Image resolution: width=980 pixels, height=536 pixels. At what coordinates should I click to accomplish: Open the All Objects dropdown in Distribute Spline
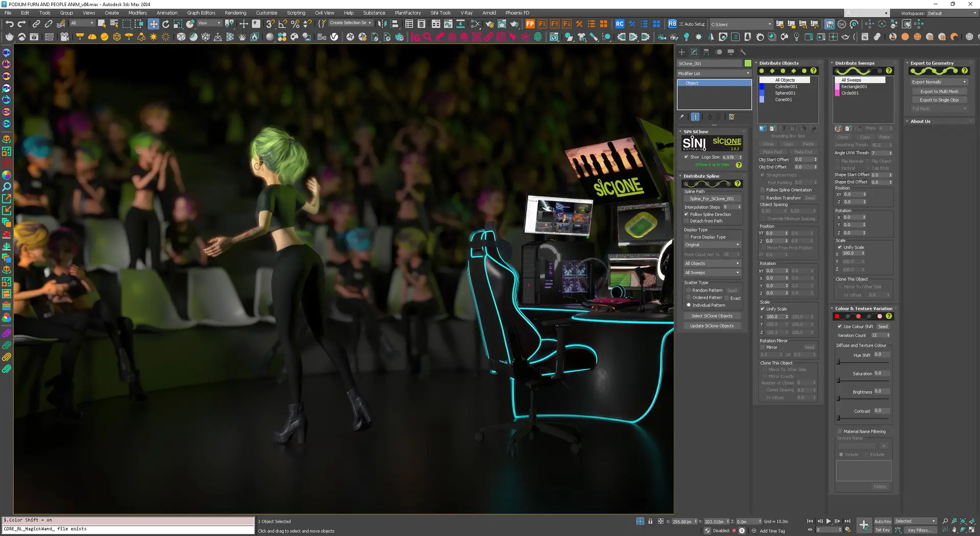712,263
